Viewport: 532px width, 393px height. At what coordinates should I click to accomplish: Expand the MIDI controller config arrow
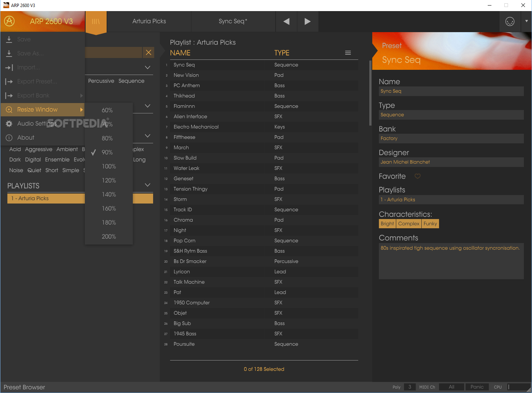[526, 21]
